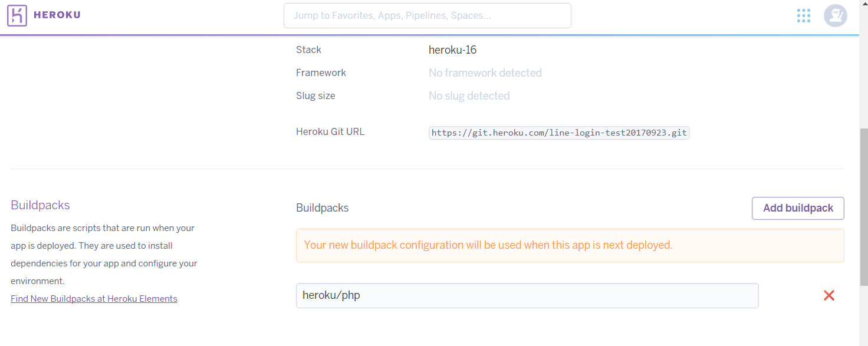Click the heroku-16 stack value

(x=452, y=50)
